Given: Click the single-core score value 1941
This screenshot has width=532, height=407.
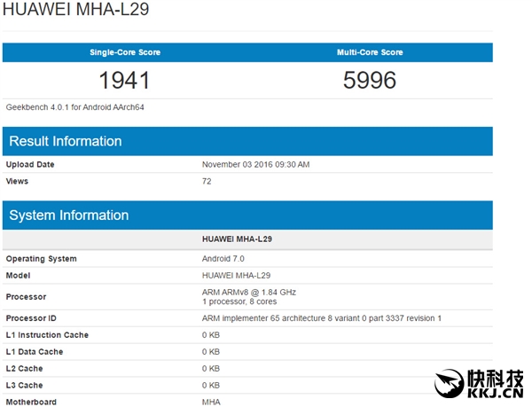Looking at the screenshot, I should pos(124,81).
